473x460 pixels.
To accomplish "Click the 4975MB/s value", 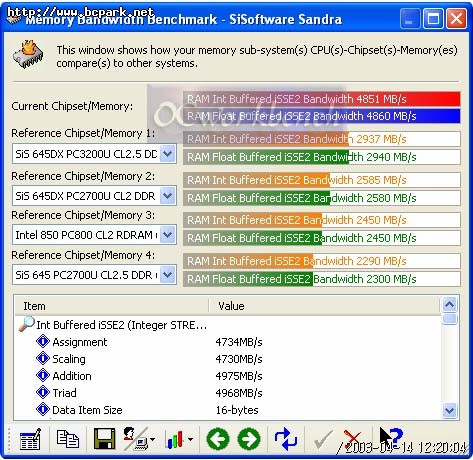I will click(x=239, y=376).
